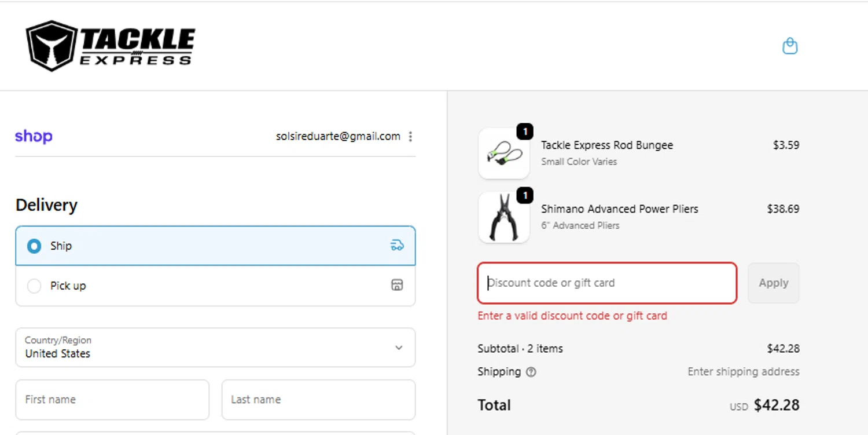Click the delivery truck icon on Ship

(397, 245)
